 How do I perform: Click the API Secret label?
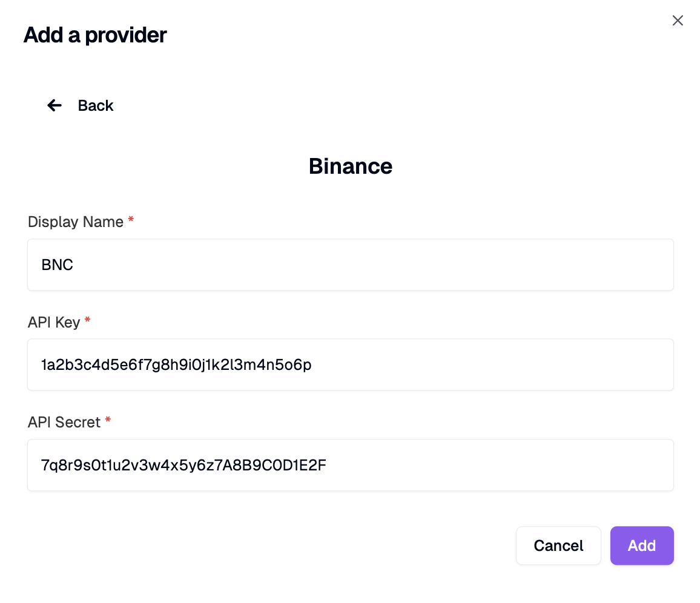coord(64,422)
